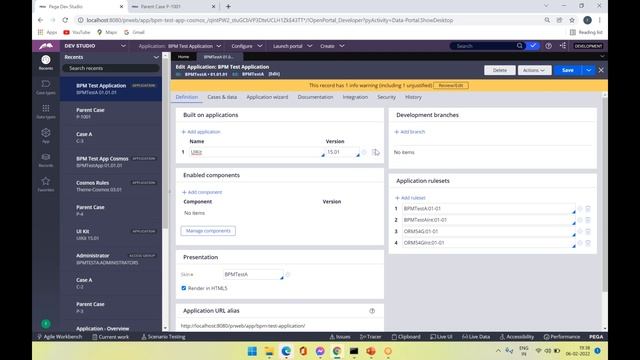Open File Explorer from the taskbar
The image size is (640, 360).
269,351
